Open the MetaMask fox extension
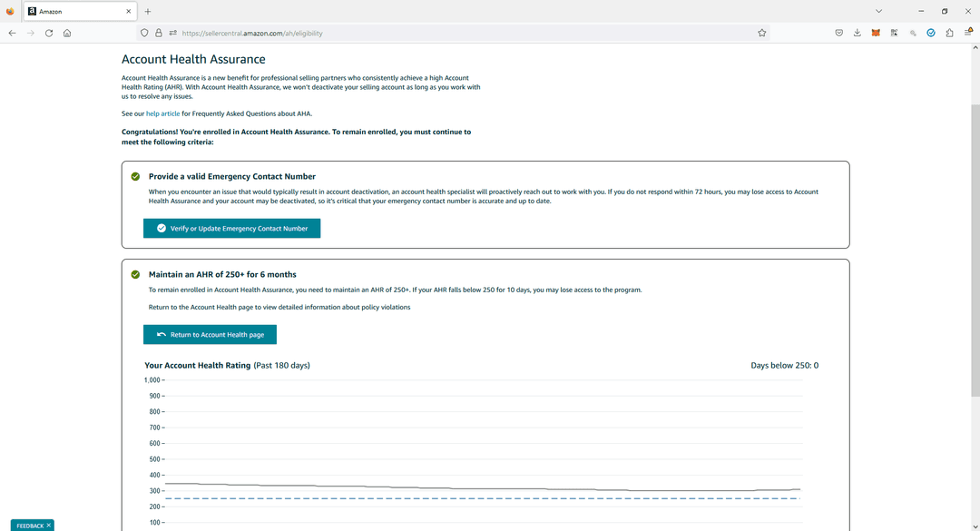Image resolution: width=980 pixels, height=531 pixels. pyautogui.click(x=876, y=34)
